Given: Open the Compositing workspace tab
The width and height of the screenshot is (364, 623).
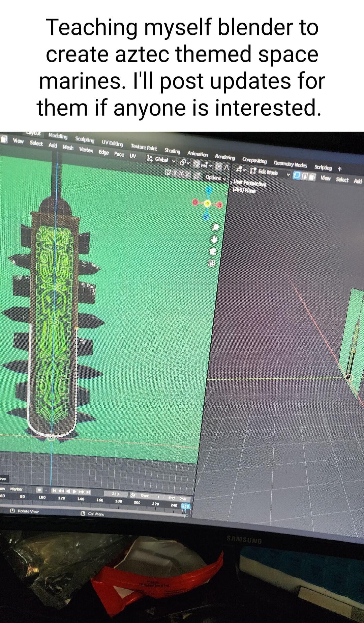Looking at the screenshot, I should (x=254, y=161).
